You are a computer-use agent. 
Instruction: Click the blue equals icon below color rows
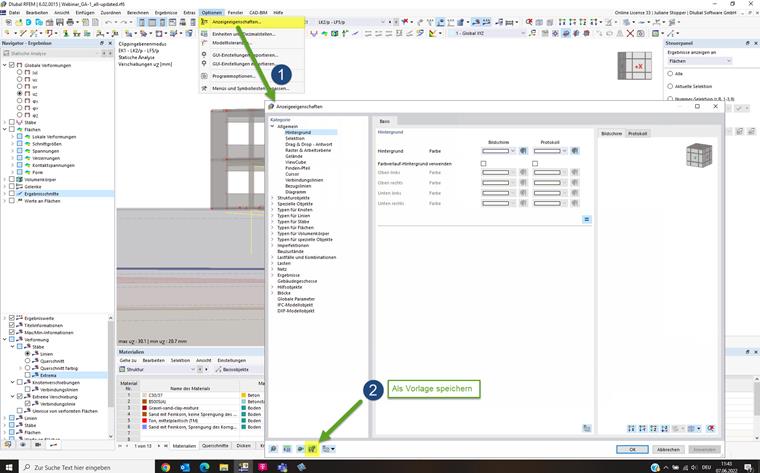(x=586, y=220)
